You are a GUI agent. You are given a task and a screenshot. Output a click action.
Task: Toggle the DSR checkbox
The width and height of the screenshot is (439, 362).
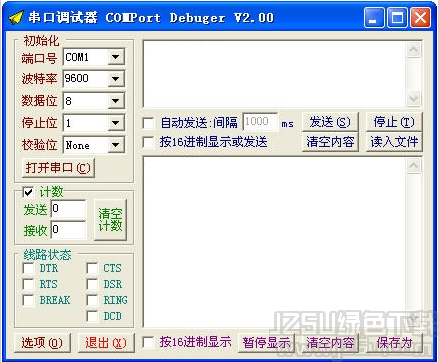(x=92, y=284)
